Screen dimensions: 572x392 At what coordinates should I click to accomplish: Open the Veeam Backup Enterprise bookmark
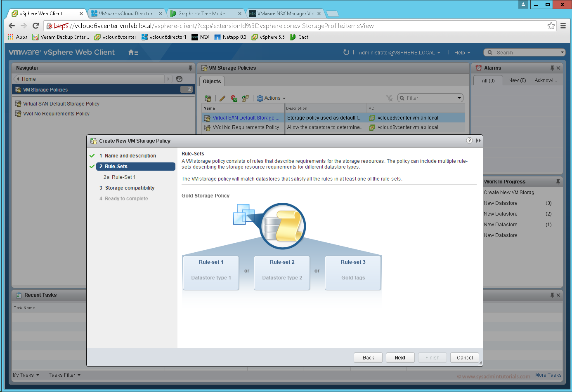(61, 37)
